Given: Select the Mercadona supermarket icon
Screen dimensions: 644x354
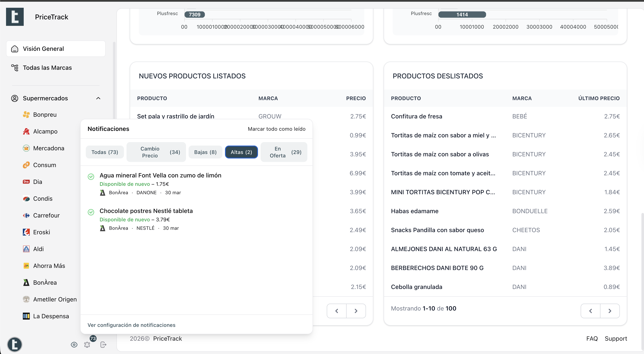Looking at the screenshot, I should coord(26,148).
